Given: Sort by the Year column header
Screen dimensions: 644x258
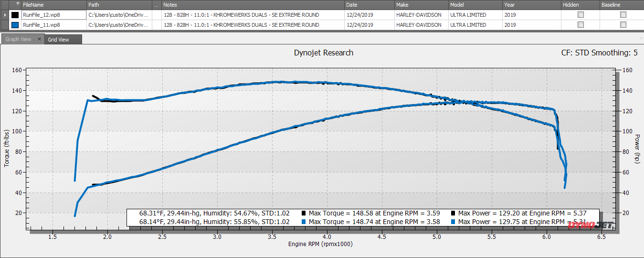Looking at the screenshot, I should [532, 5].
